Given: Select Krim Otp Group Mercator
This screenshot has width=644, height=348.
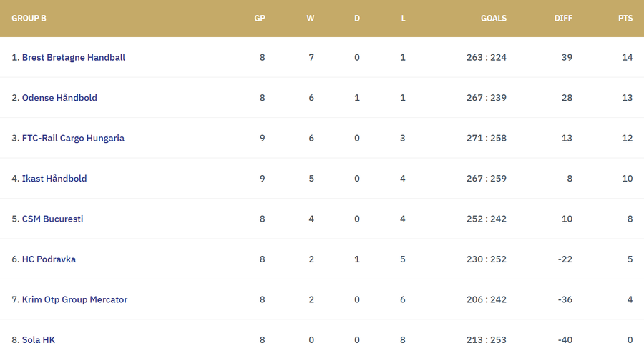Looking at the screenshot, I should pyautogui.click(x=74, y=299).
